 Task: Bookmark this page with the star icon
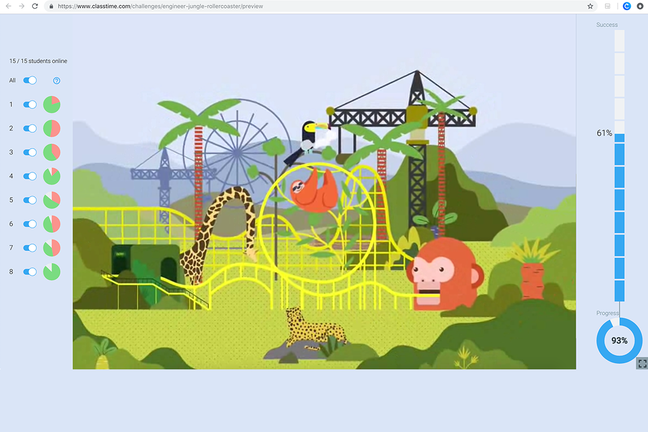coord(590,6)
